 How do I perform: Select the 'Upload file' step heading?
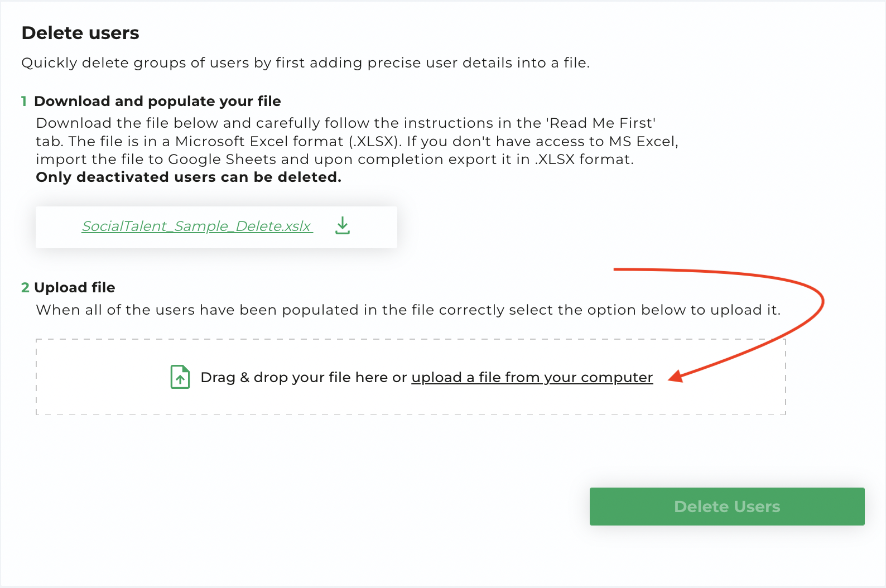pyautogui.click(x=75, y=287)
